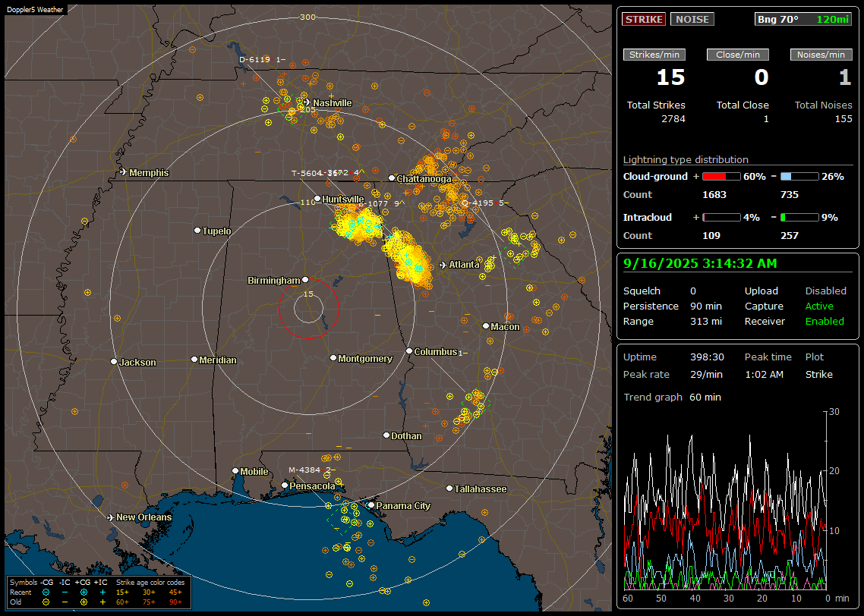Click the Columbus city marker
The height and width of the screenshot is (616, 864).
coord(409,350)
